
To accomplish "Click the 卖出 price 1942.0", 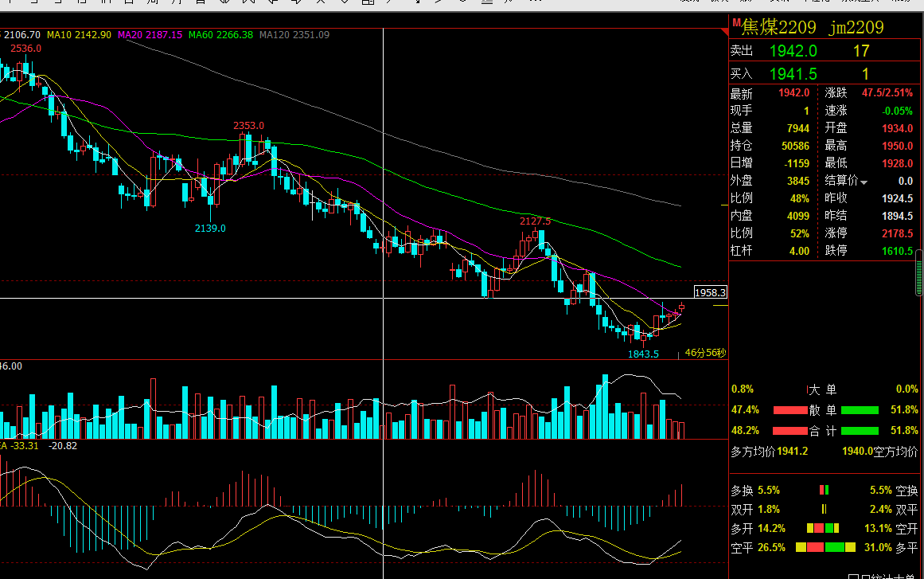I will point(793,51).
